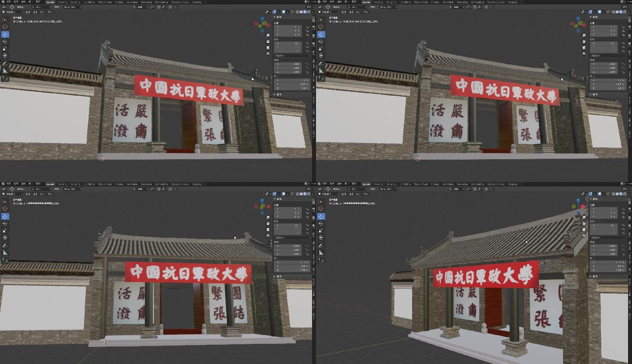Open XYZ rotation mode dropdown in top-left sidebar
The image size is (632, 364).
pyautogui.click(x=292, y=56)
